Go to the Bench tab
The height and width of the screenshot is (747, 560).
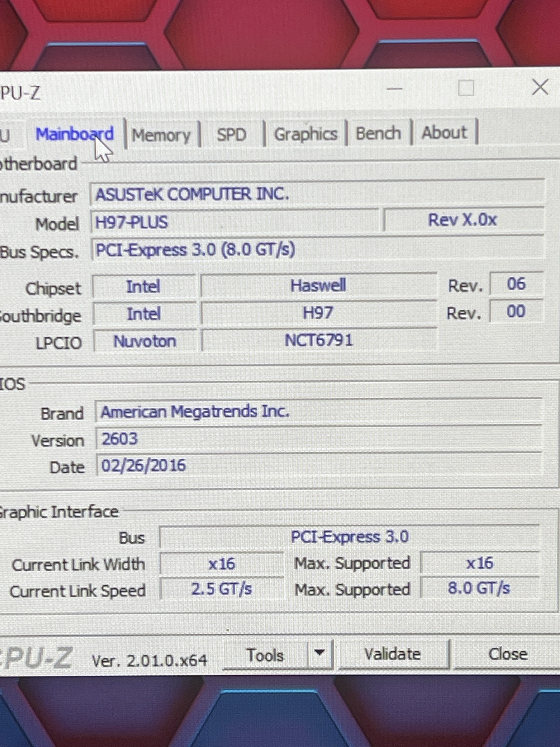378,133
